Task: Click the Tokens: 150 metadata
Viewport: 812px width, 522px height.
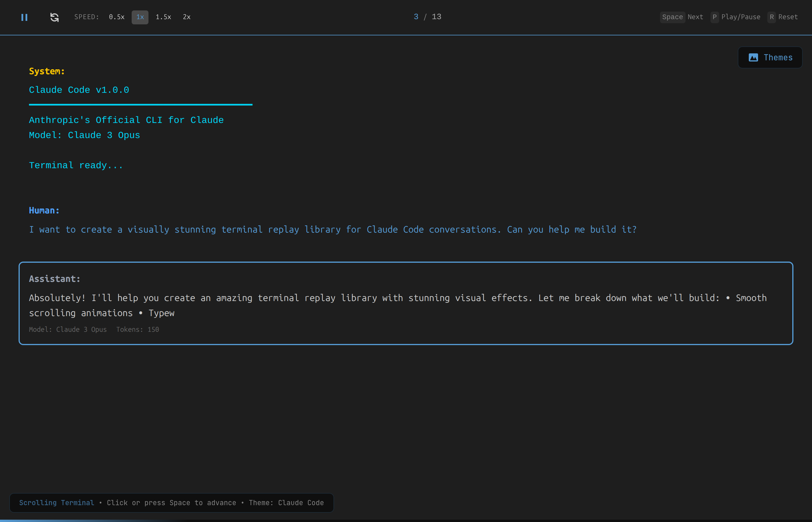Action: tap(137, 329)
